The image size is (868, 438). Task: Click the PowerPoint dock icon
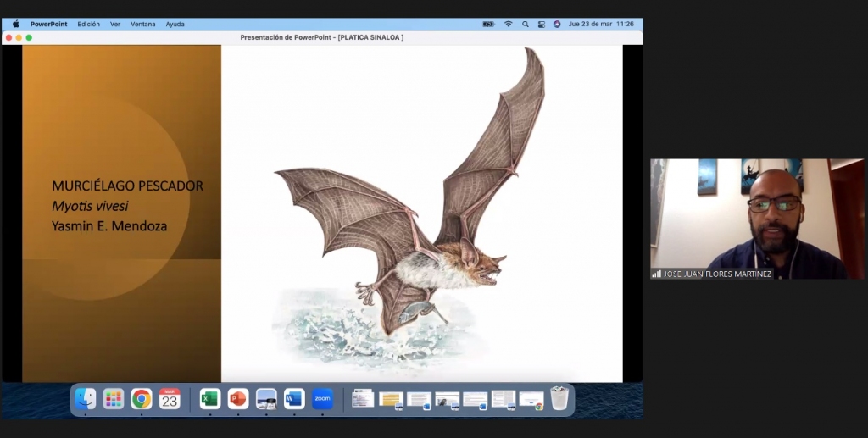(x=238, y=399)
